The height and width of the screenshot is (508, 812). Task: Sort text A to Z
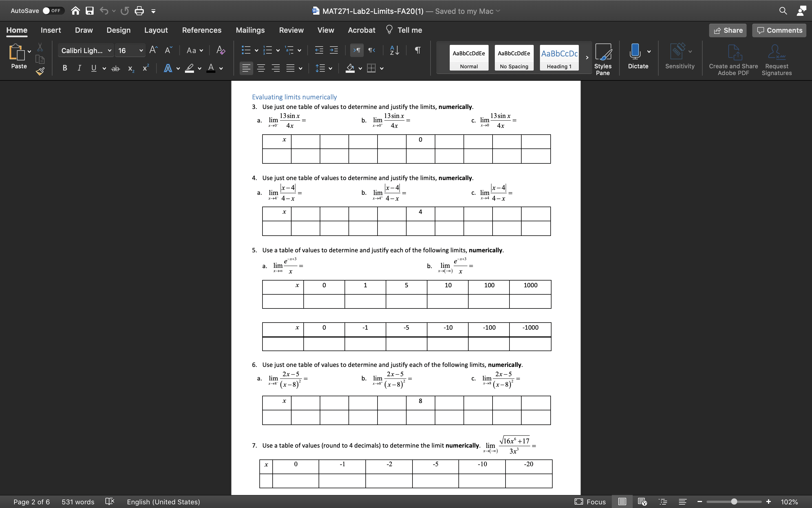(394, 50)
